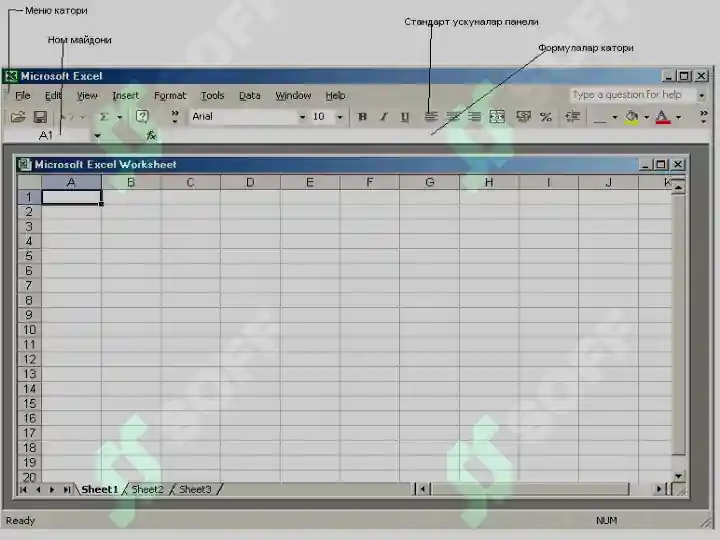Open the help question box dropdown arrow
The image size is (720, 540).
click(702, 96)
